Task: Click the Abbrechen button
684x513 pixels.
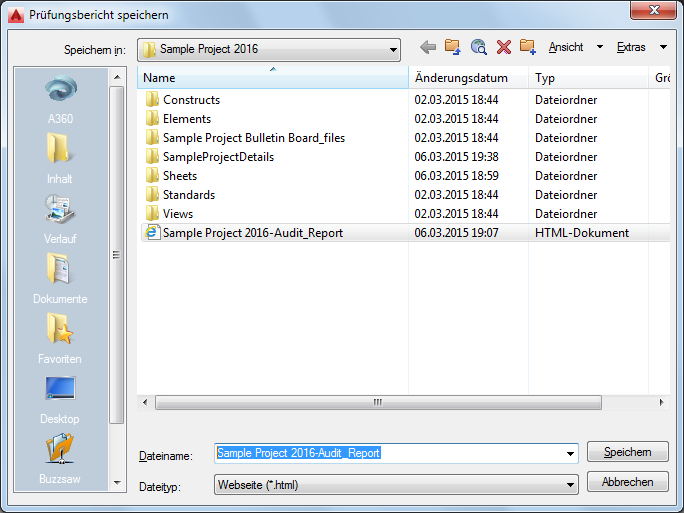Action: pyautogui.click(x=628, y=482)
